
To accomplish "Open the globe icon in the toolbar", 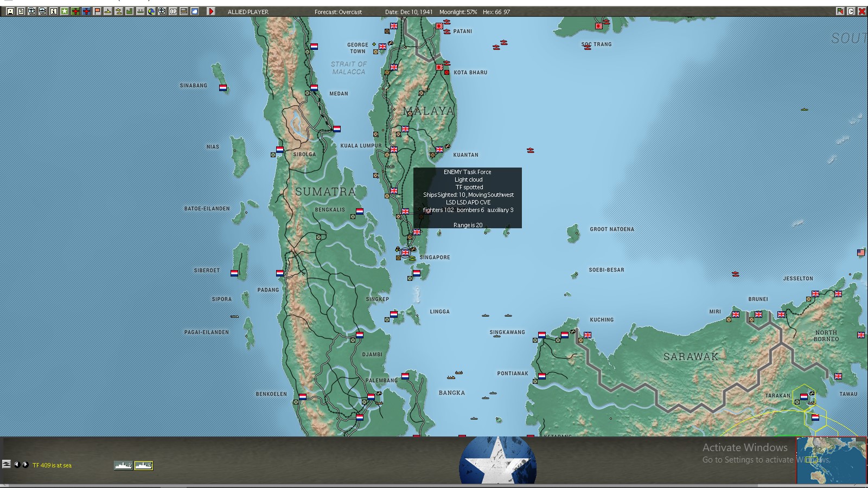I will click(151, 11).
